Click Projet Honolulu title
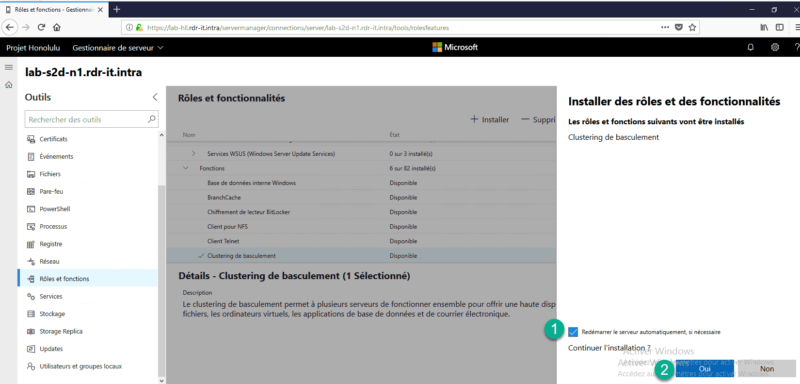The height and width of the screenshot is (384, 800). pos(33,47)
